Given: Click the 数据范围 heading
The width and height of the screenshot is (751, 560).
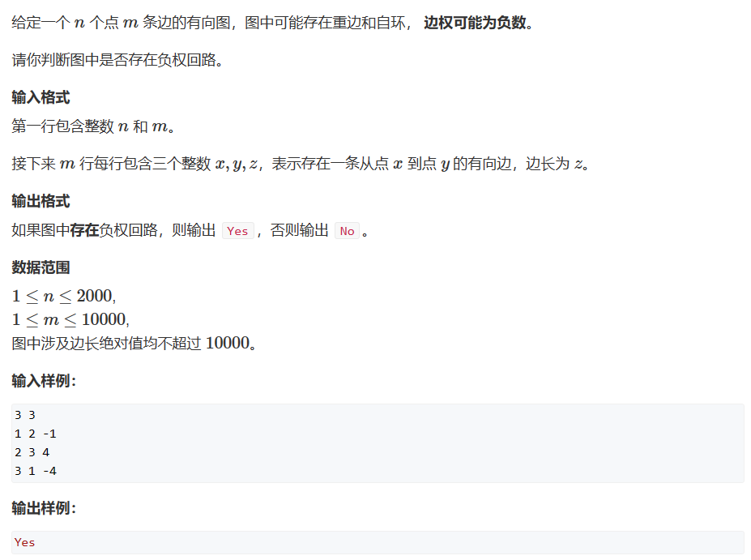Looking at the screenshot, I should coord(41,267).
